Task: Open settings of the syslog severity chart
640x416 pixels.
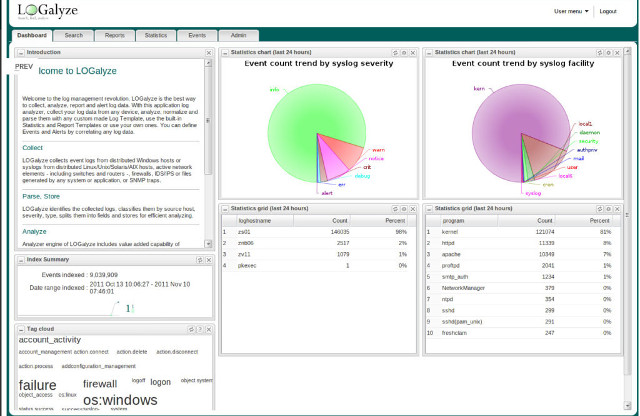Action: [x=403, y=51]
